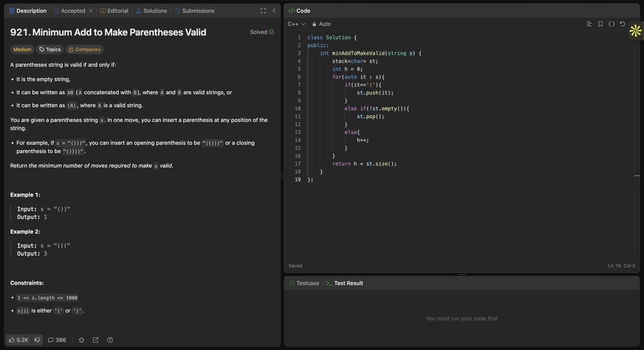Collapse the description panel with the chevron
644x350 pixels.
(x=274, y=11)
